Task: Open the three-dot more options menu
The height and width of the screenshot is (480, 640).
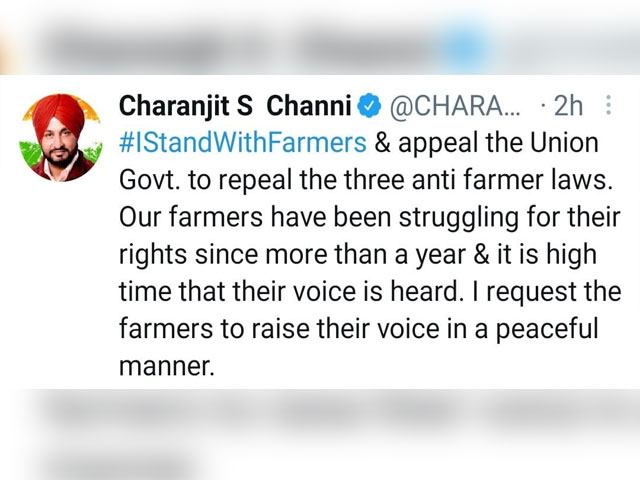Action: (608, 105)
